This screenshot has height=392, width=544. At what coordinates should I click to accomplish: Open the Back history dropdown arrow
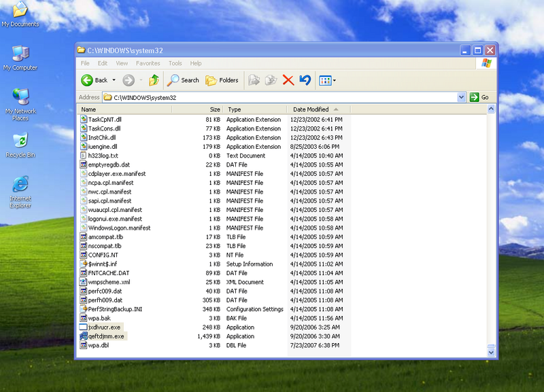tap(114, 80)
